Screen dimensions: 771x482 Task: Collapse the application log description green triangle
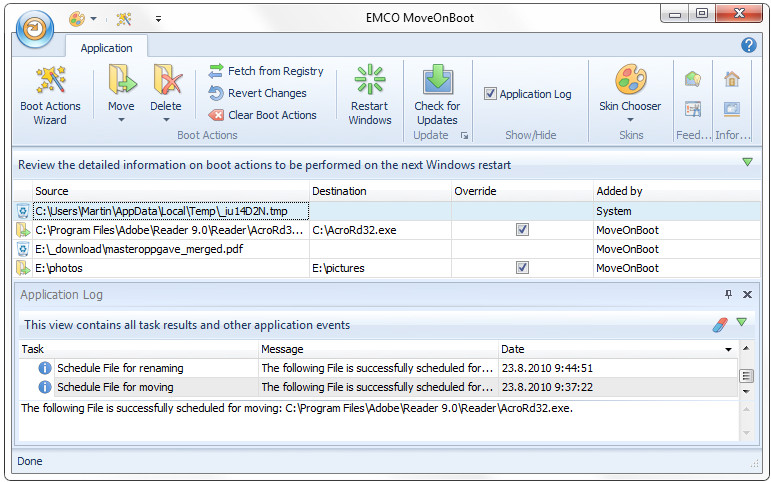point(741,322)
